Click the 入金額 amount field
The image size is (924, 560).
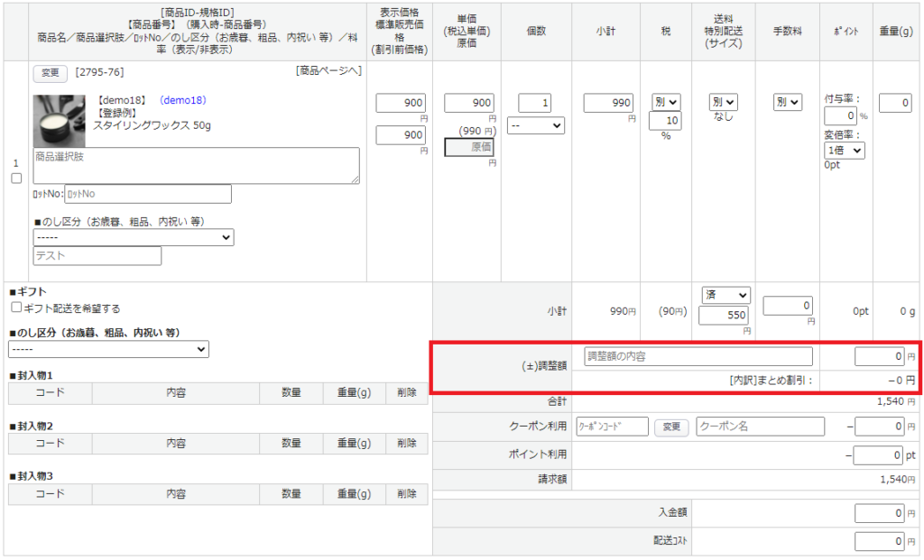(879, 513)
